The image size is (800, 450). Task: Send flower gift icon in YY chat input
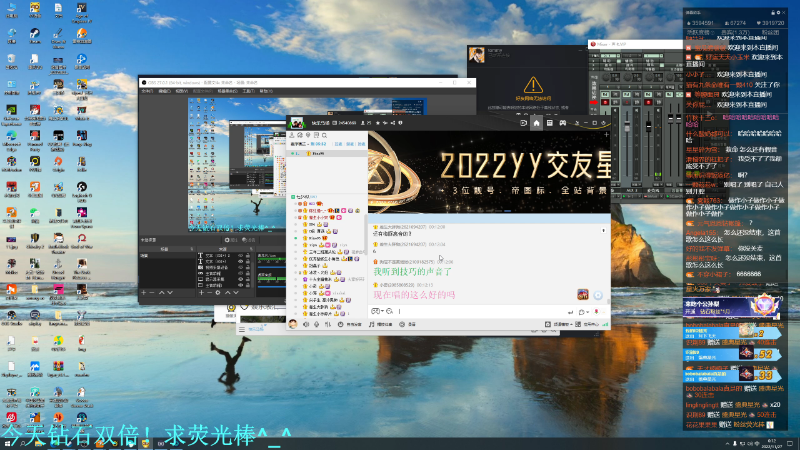click(x=596, y=312)
